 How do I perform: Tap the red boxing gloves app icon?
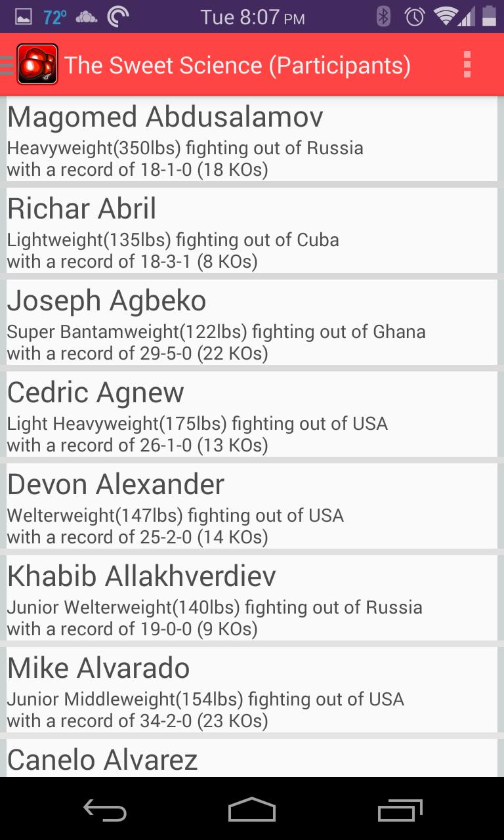click(37, 64)
